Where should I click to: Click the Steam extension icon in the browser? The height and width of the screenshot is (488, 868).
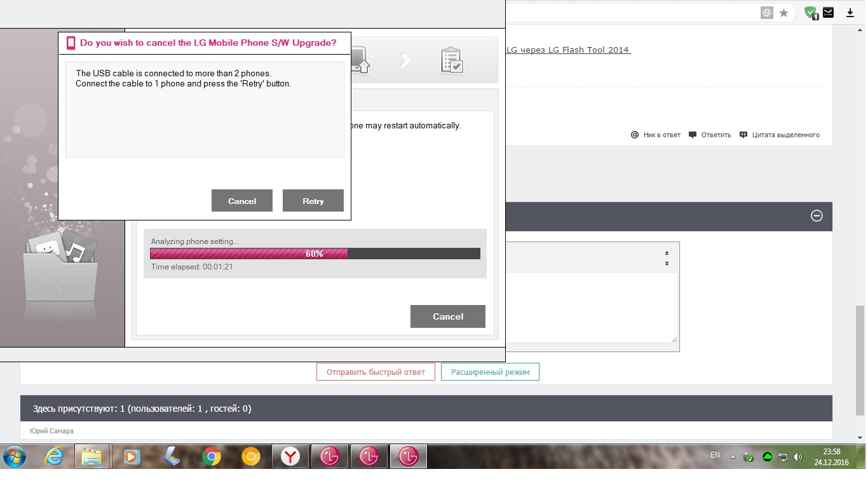(828, 13)
